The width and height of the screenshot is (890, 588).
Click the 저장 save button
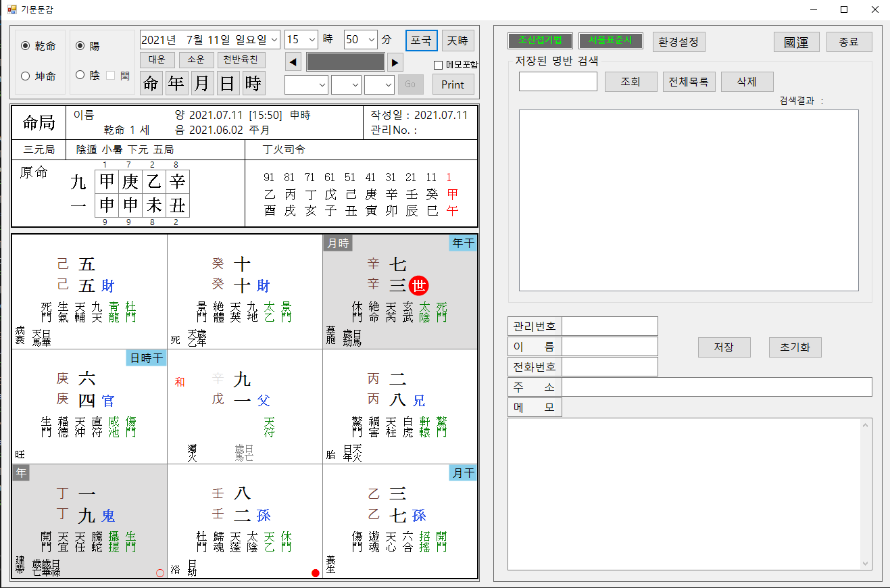[x=724, y=347]
